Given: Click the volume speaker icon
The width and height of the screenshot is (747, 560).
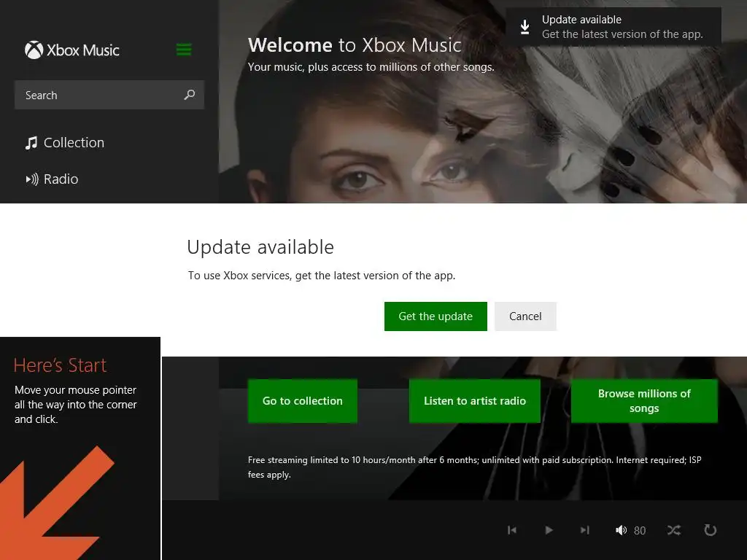Looking at the screenshot, I should click(621, 530).
